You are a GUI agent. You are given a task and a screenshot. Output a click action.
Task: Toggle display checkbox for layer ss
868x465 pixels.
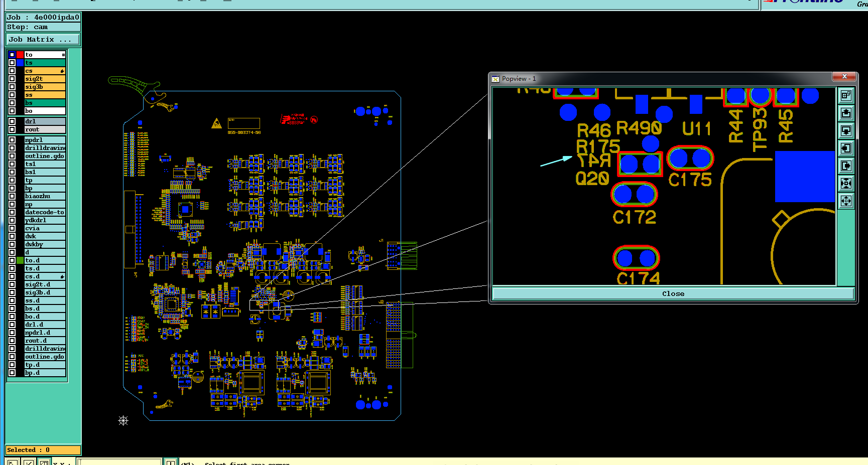click(12, 95)
